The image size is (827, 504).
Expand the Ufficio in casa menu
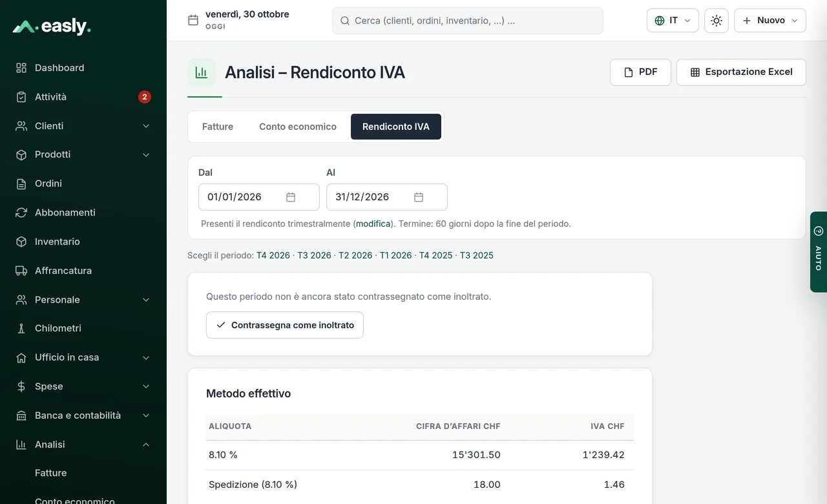[x=146, y=357]
